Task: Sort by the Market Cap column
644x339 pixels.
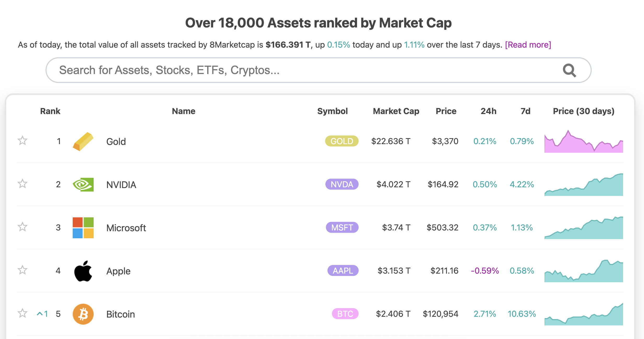Action: click(396, 111)
